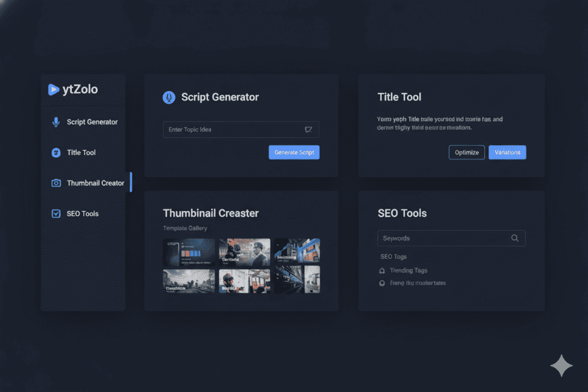Click the sparkle star icon in the corner

tap(562, 366)
